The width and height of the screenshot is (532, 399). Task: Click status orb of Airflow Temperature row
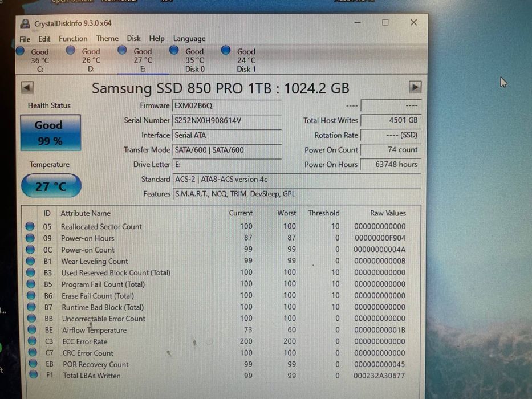coord(33,330)
